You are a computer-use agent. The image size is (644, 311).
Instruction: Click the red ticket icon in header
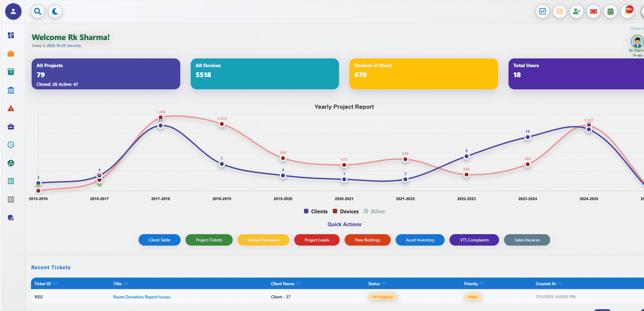pyautogui.click(x=593, y=11)
